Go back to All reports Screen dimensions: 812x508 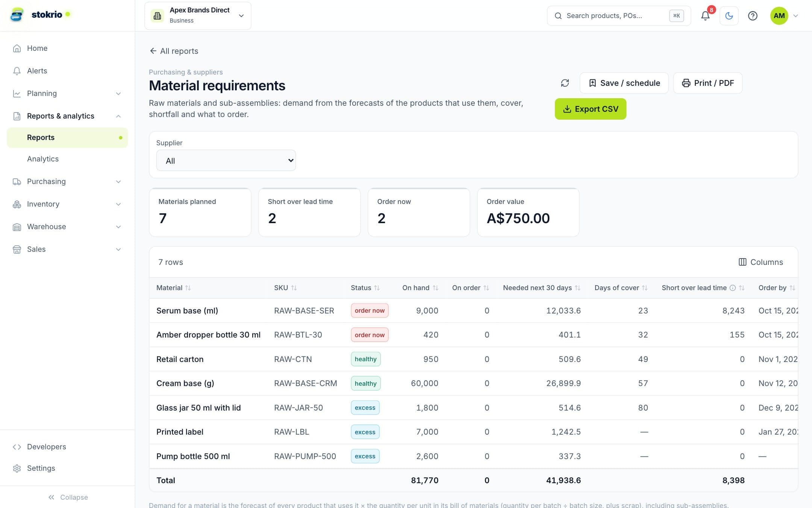pos(174,51)
